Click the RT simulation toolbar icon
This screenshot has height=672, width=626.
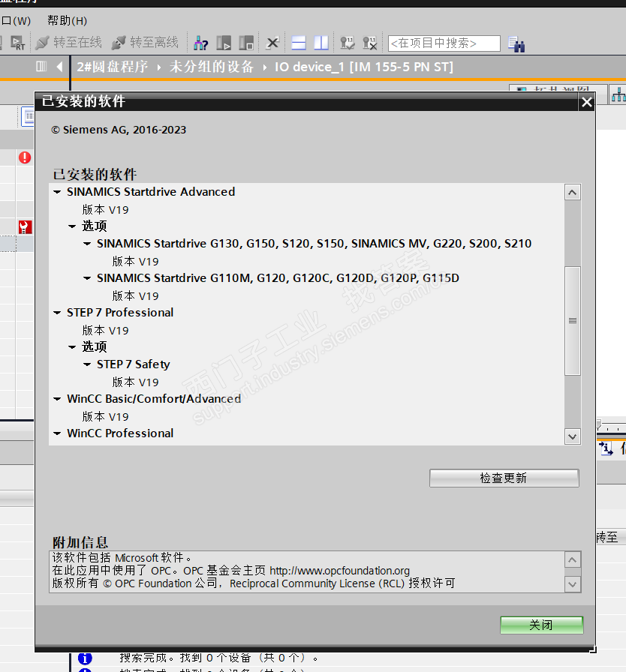coord(17,43)
